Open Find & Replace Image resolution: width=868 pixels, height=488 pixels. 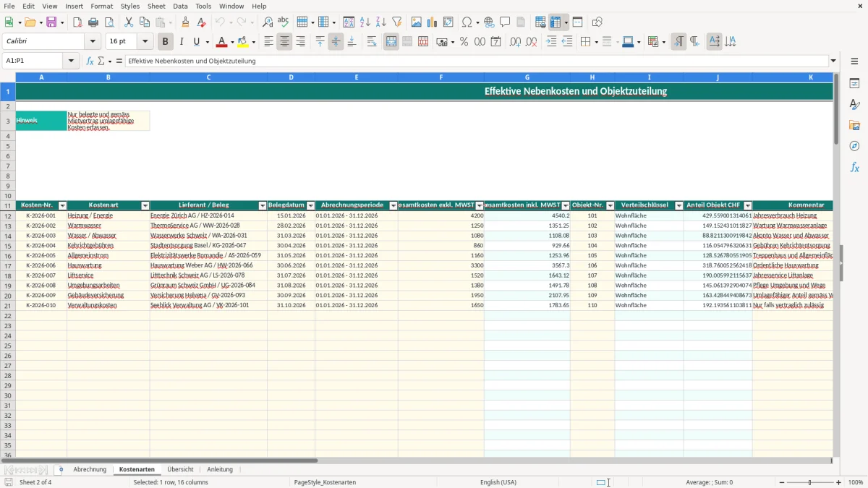268,22
